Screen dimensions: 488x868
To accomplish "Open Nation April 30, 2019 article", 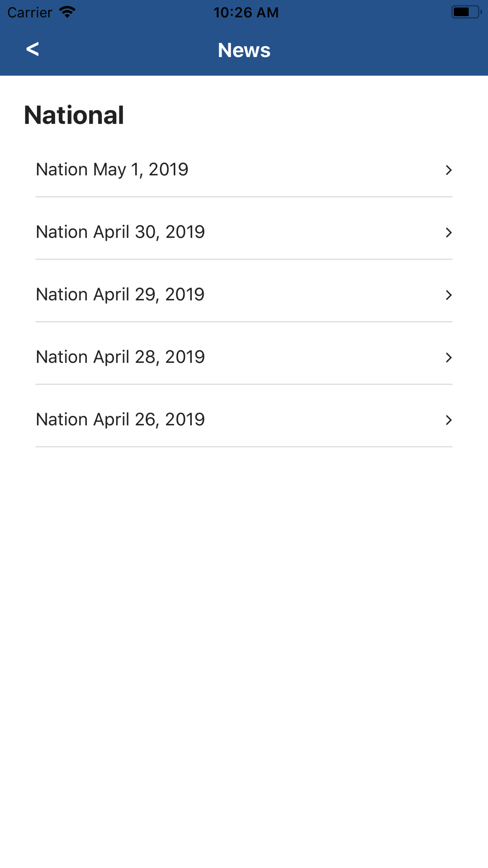I will coord(244,232).
